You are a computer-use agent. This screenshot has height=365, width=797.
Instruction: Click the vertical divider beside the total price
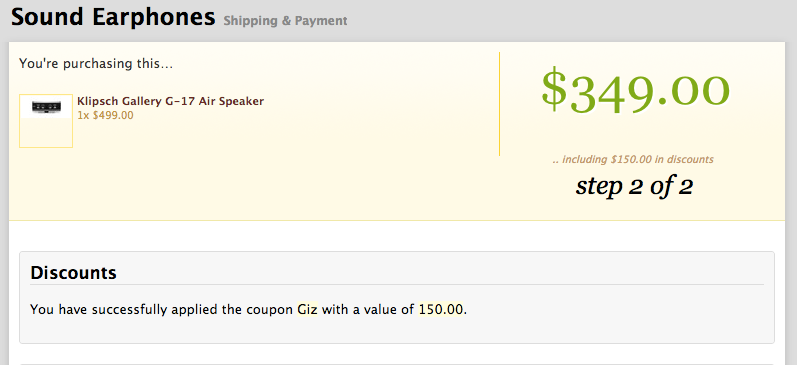(x=499, y=104)
